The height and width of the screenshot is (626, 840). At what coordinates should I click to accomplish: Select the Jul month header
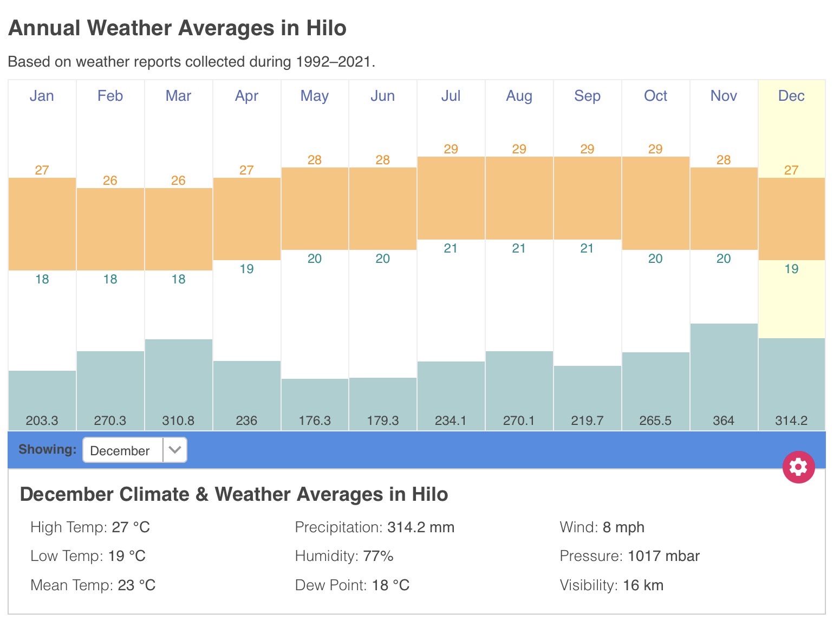pos(451,96)
